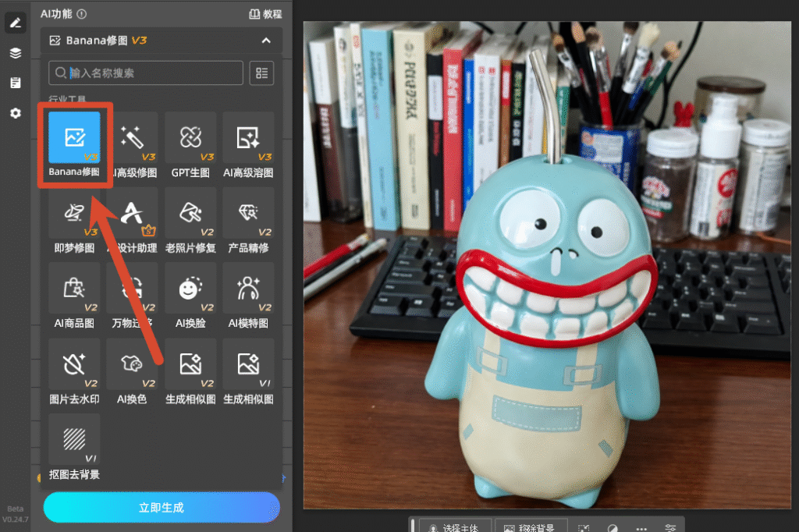Pick the AI换脸 tool
This screenshot has height=532, width=799.
pyautogui.click(x=190, y=296)
